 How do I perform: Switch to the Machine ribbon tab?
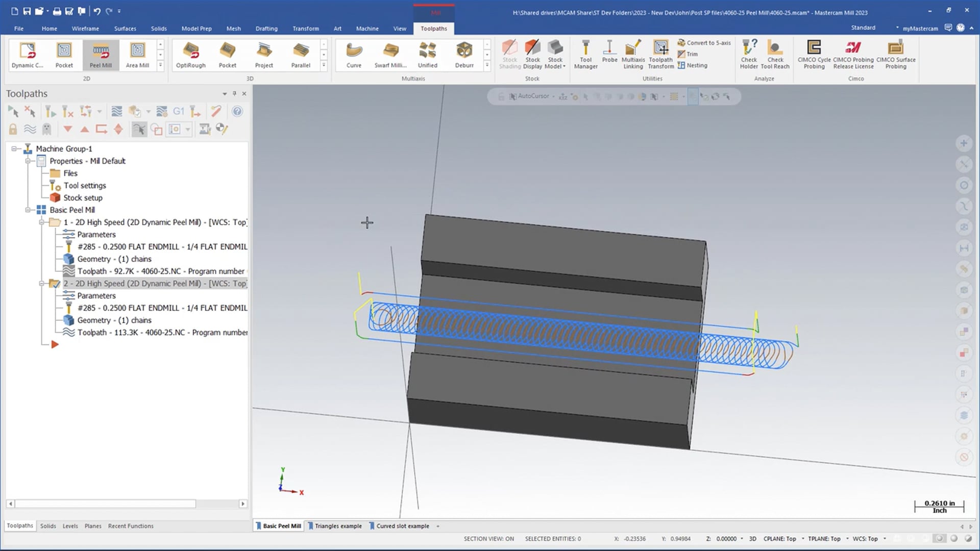367,29
